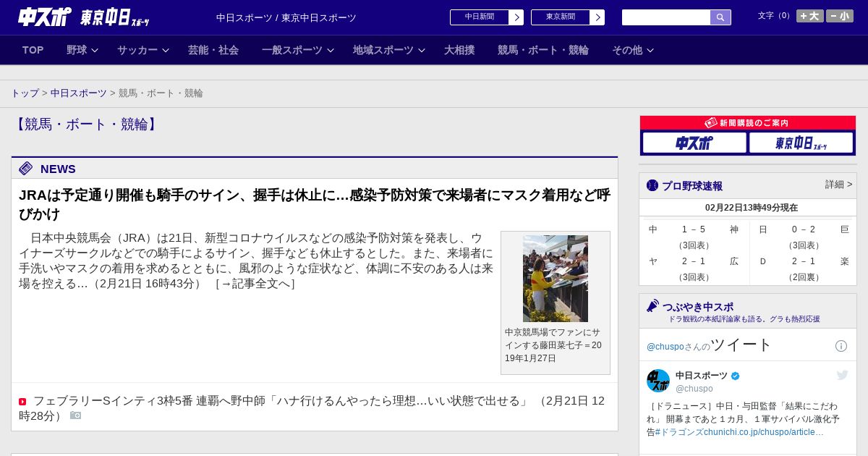Click inside the search input field

[666, 17]
